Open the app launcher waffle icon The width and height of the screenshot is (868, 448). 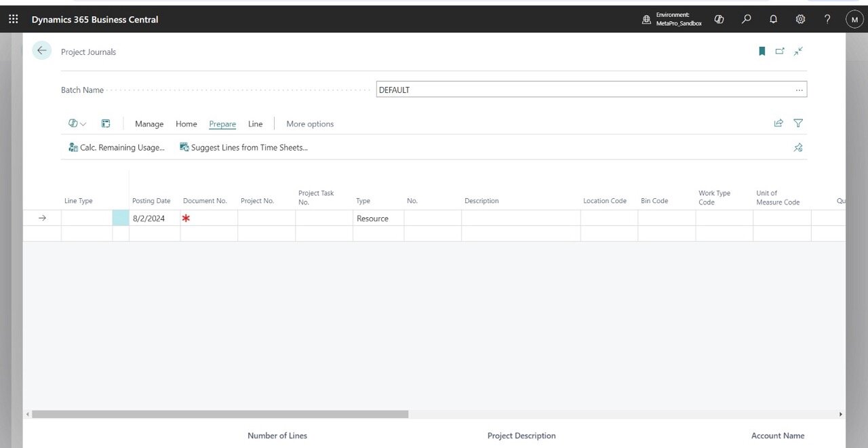pyautogui.click(x=14, y=20)
